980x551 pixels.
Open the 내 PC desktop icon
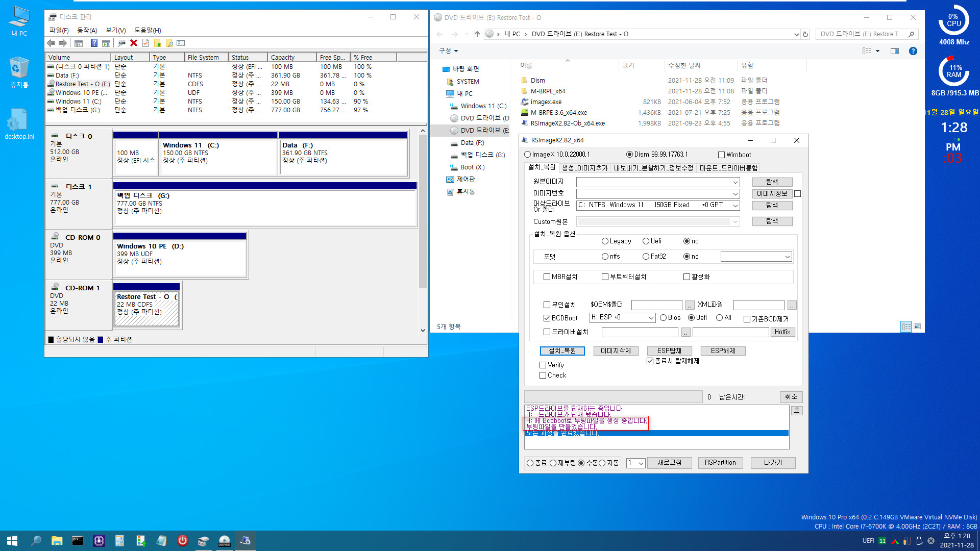(x=19, y=21)
